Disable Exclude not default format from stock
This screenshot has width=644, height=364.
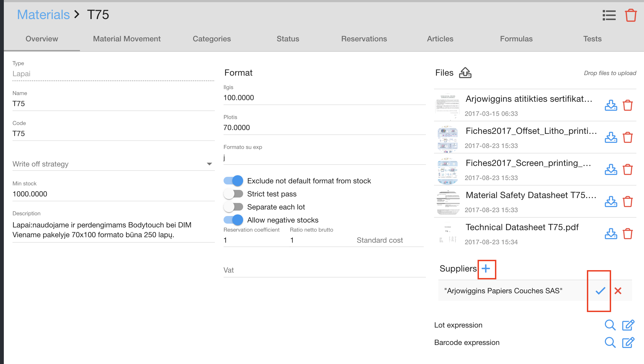[x=233, y=181]
